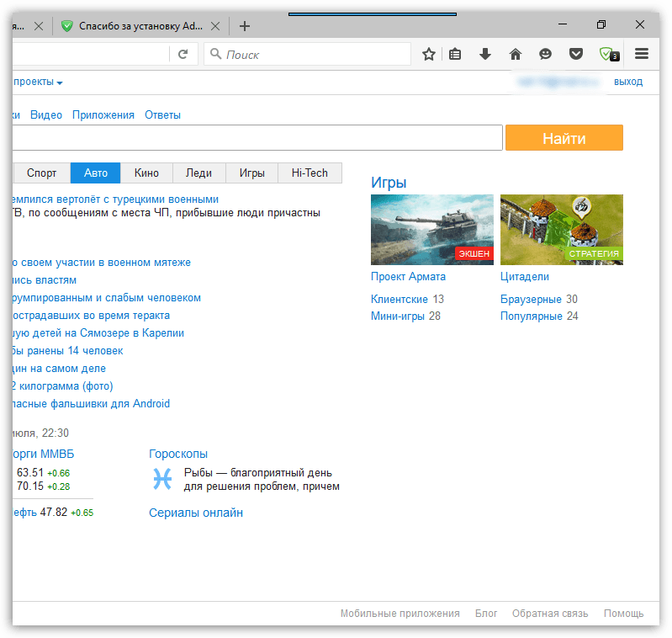Open the bookmarks list icon
This screenshot has height=638, width=672.
pos(455,55)
